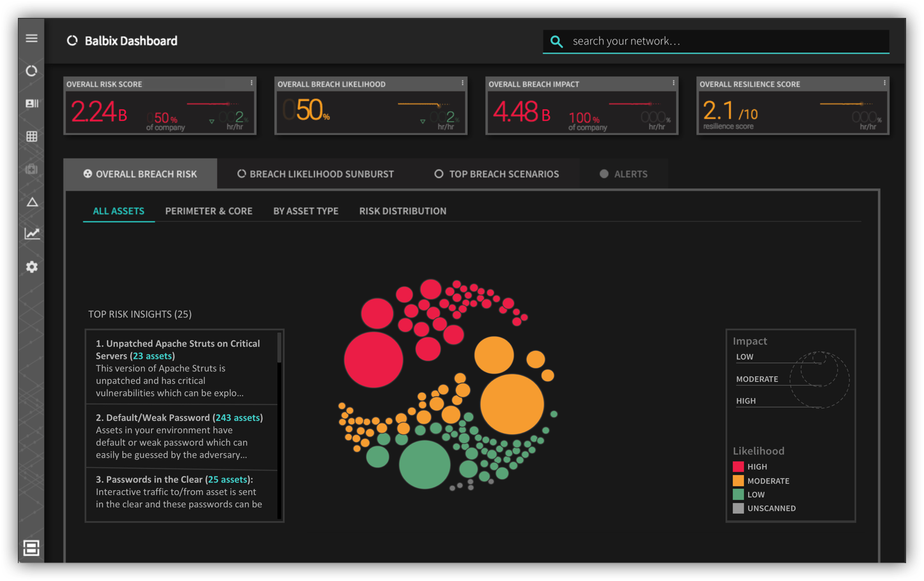The image size is (924, 581).
Task: Open the Unpatched Apache Struts insight
Action: 181,368
